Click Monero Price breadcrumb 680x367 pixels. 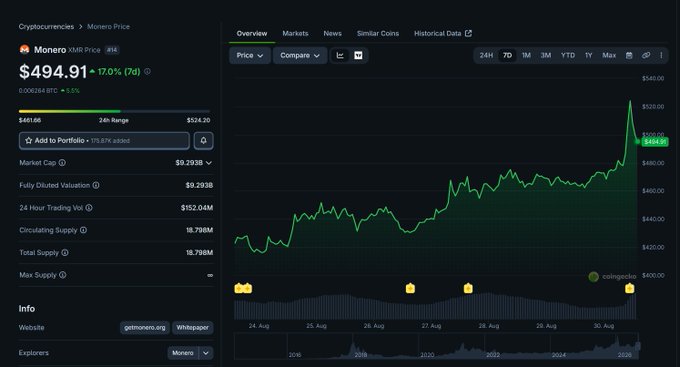(108, 26)
